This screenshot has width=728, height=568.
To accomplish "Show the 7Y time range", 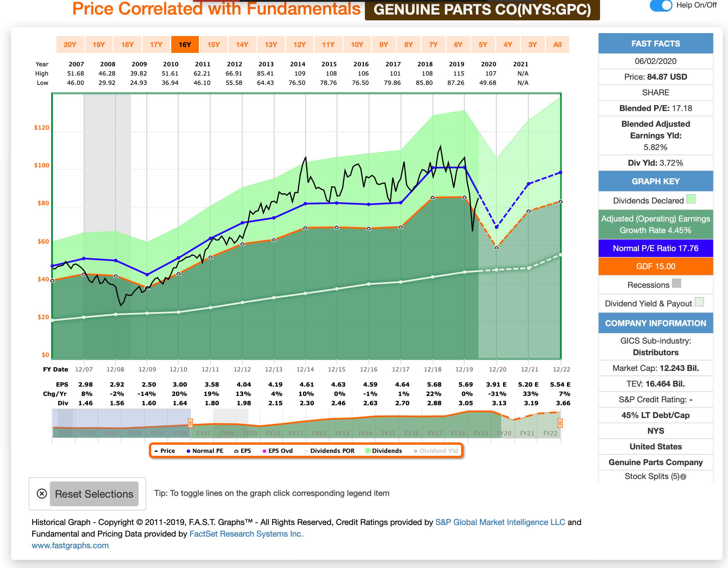I will tap(433, 44).
